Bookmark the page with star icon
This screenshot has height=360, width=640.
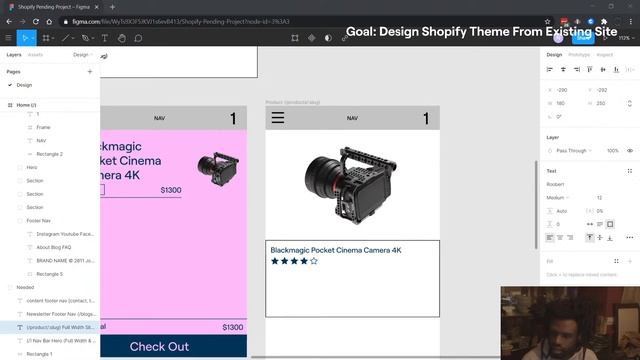(x=547, y=21)
